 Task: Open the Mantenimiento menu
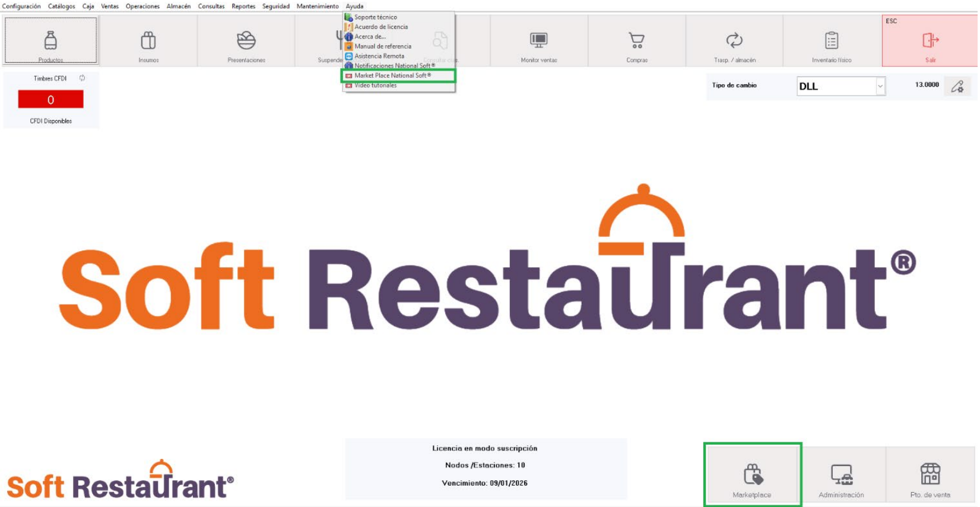click(x=318, y=6)
